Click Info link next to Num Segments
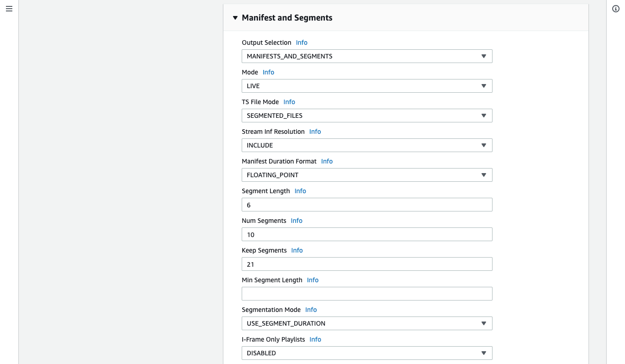Viewport: 625px width, 364px height. pos(297,221)
